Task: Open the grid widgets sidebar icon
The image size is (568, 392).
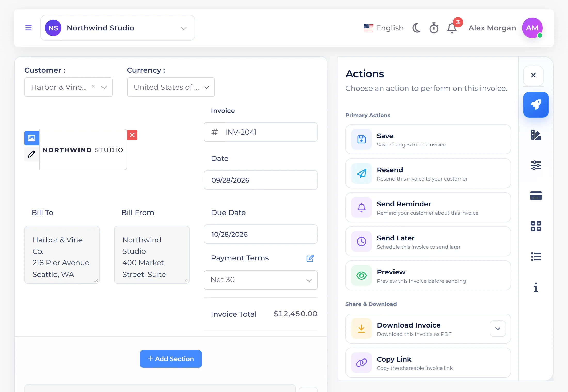Action: pyautogui.click(x=536, y=226)
